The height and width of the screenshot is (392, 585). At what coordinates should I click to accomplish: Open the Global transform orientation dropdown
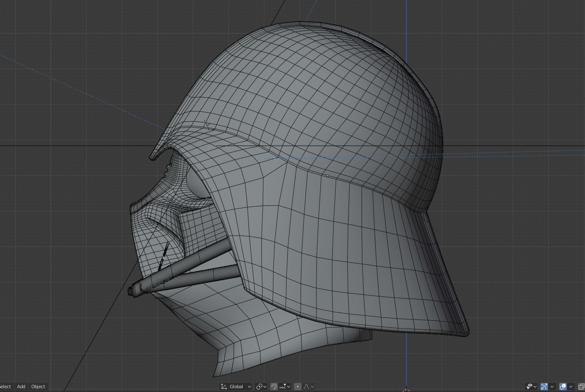(236, 387)
